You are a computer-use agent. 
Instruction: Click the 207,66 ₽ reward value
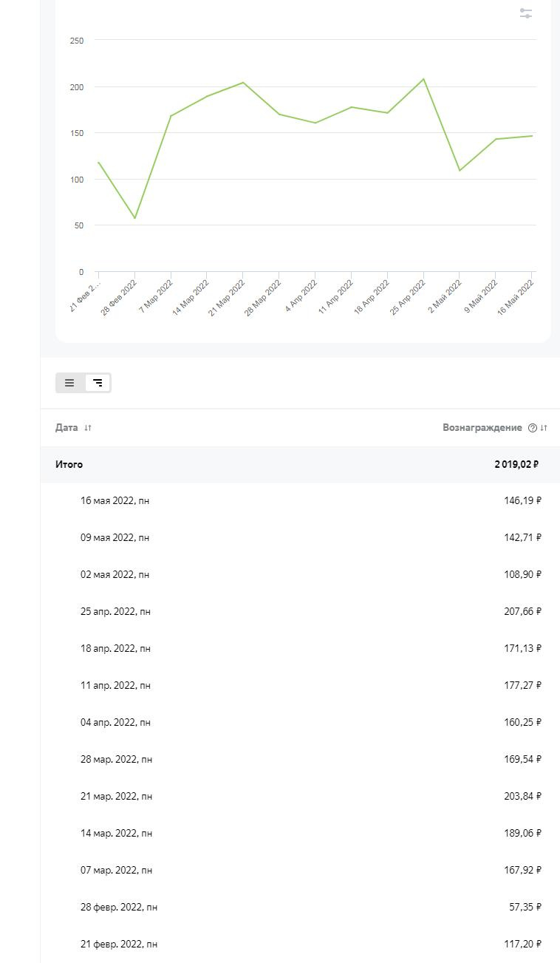[x=522, y=612]
